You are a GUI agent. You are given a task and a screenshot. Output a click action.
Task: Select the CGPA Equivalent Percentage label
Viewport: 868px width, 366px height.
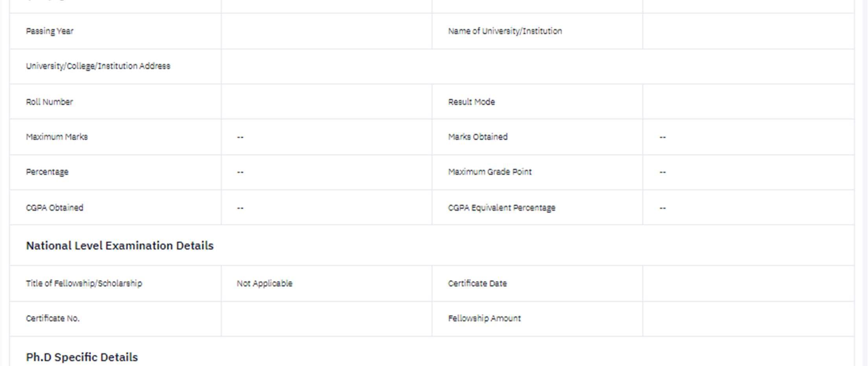click(x=502, y=207)
